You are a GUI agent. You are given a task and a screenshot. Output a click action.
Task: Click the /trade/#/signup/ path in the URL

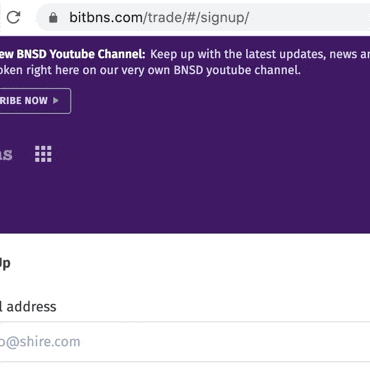coord(196,17)
